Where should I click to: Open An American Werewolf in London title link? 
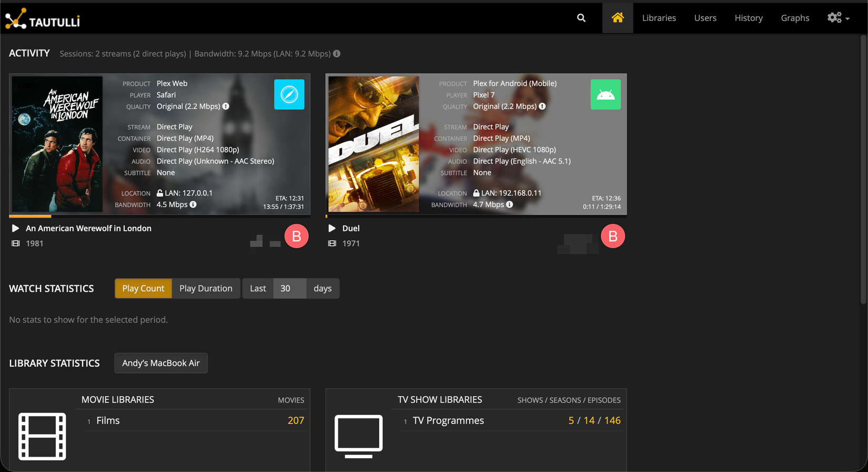coord(88,228)
